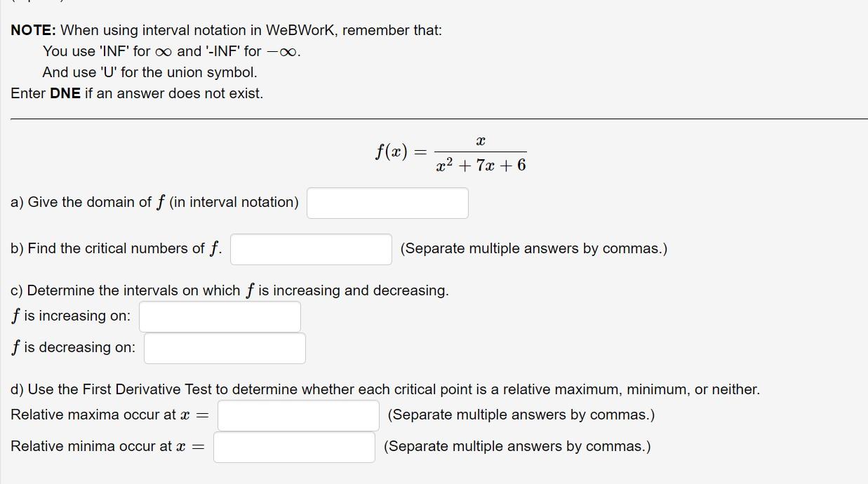868x484 pixels.
Task: Click the 'f is increasing on' answer field
Action: coord(220,316)
